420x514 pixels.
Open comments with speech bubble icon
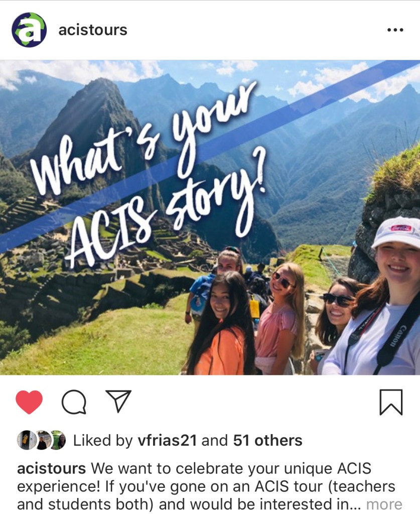pos(74,402)
